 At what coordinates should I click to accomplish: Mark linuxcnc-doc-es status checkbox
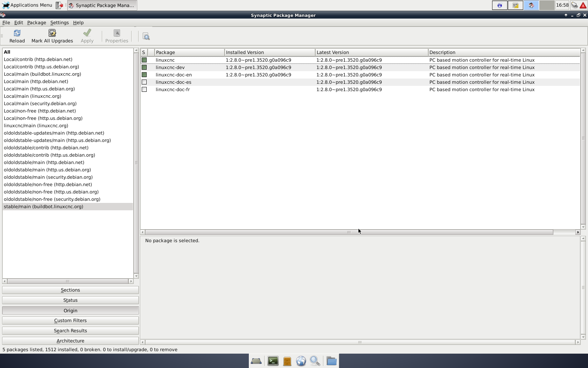click(144, 82)
